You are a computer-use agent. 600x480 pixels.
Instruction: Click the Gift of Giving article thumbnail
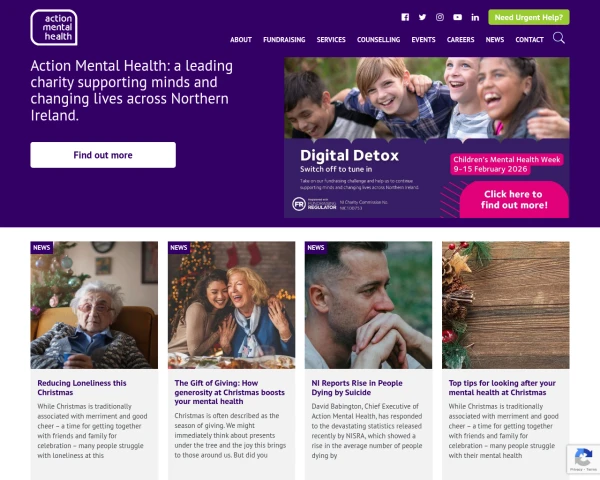pyautogui.click(x=232, y=305)
